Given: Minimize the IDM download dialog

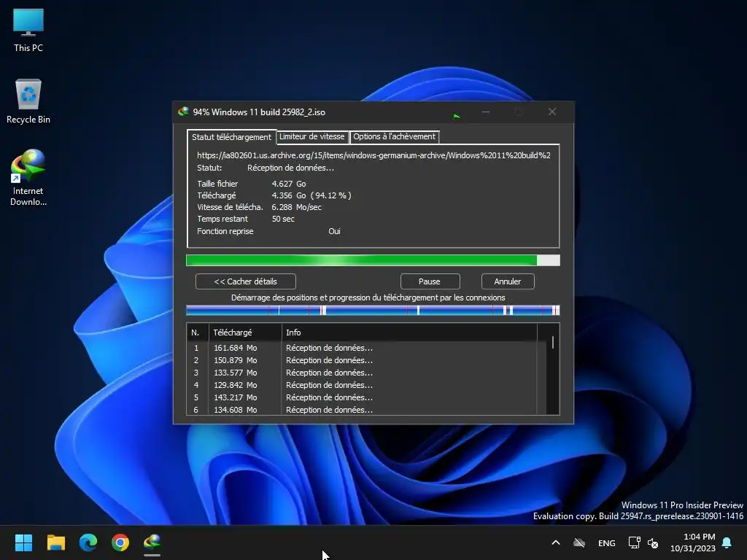Looking at the screenshot, I should (486, 112).
